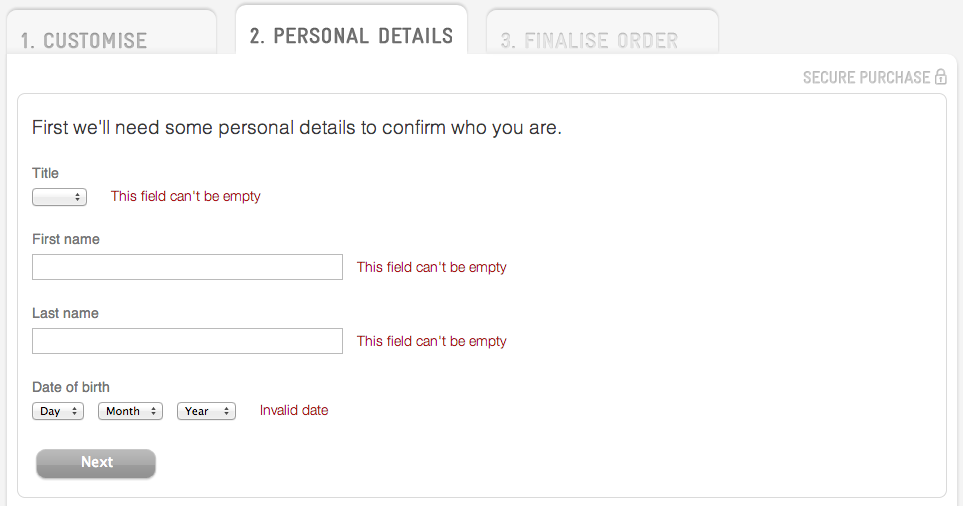Expand the Day dropdown
The width and height of the screenshot is (963, 506).
tap(58, 411)
